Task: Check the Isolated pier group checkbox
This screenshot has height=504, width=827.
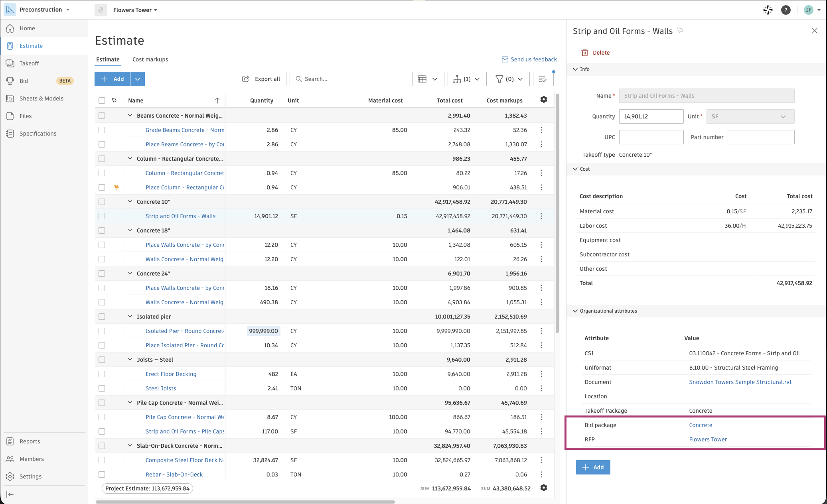Action: click(x=102, y=317)
